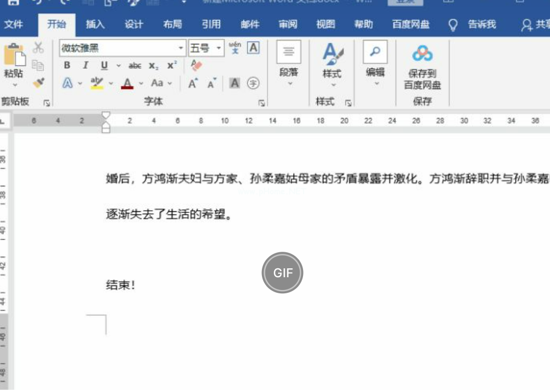Apply the red font color A
This screenshot has width=550, height=392.
[128, 83]
